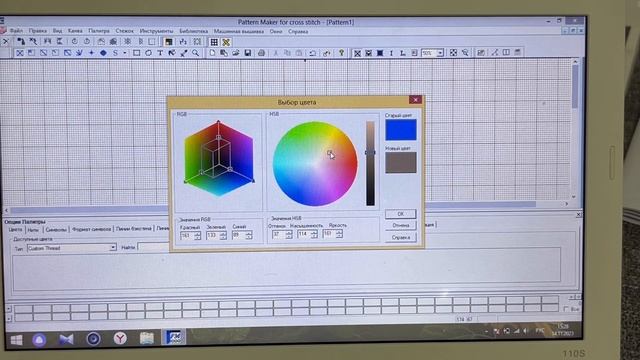The height and width of the screenshot is (360, 640).
Task: Click the Старый цвет blue swatch
Action: click(x=401, y=130)
